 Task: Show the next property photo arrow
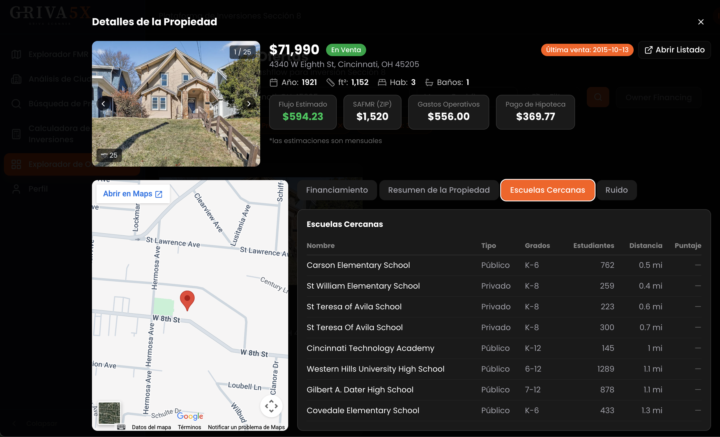[x=249, y=104]
